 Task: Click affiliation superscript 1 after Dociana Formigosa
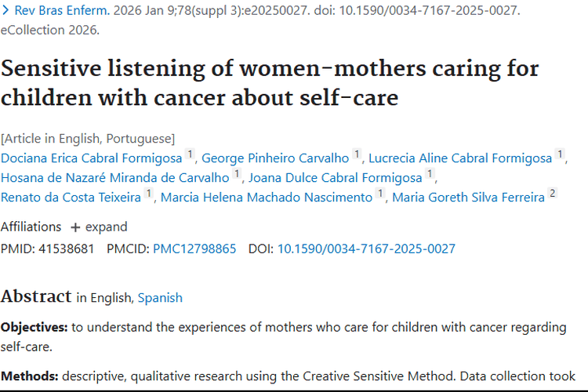[189, 155]
